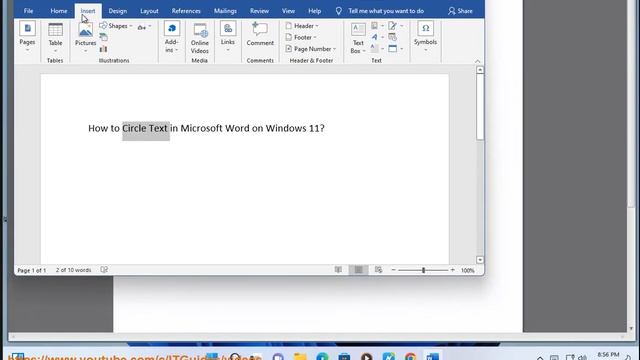Click the Pictures button

(85, 38)
